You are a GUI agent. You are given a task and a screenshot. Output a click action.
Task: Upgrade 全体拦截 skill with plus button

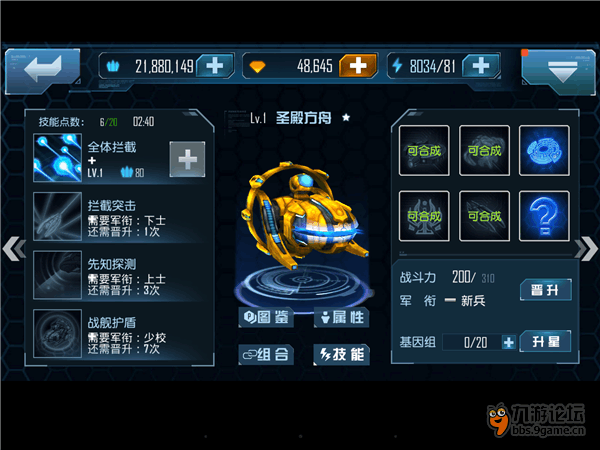click(188, 159)
